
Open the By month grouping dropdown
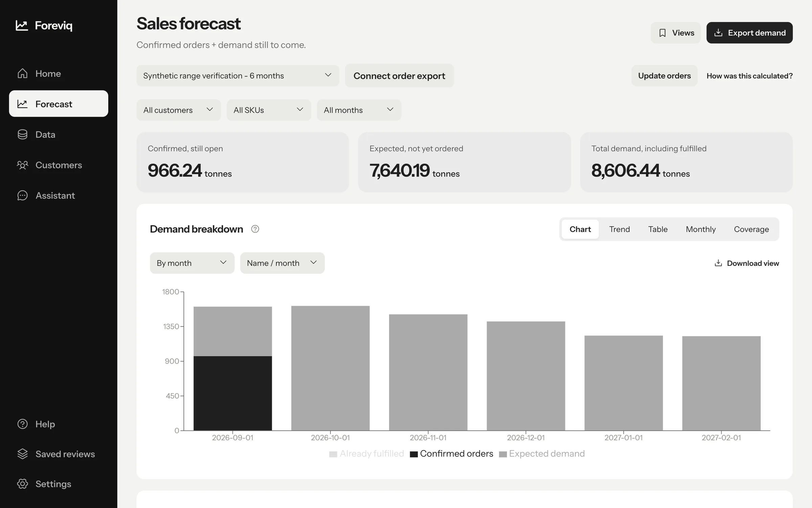(x=192, y=263)
